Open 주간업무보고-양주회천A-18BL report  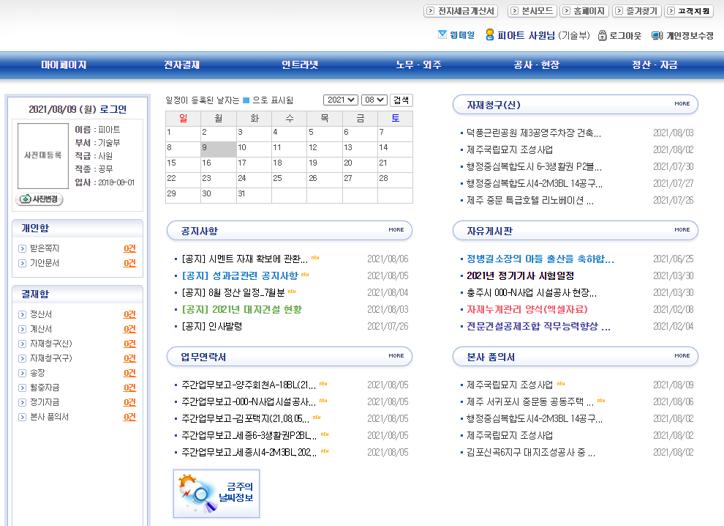point(248,385)
